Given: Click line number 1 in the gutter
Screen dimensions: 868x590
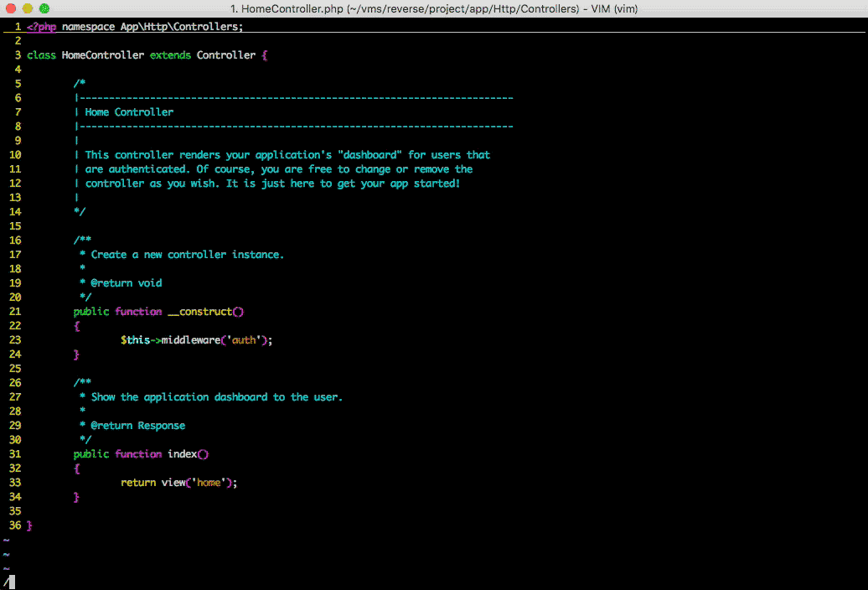Looking at the screenshot, I should 18,27.
